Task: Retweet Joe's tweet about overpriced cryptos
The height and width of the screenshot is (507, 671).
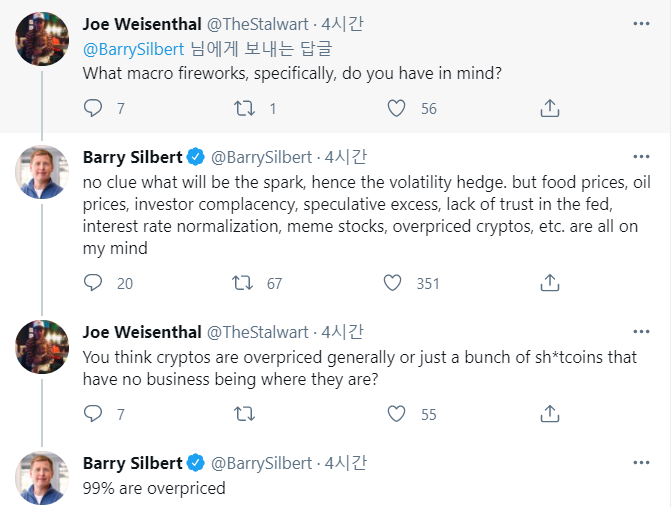Action: coord(242,413)
